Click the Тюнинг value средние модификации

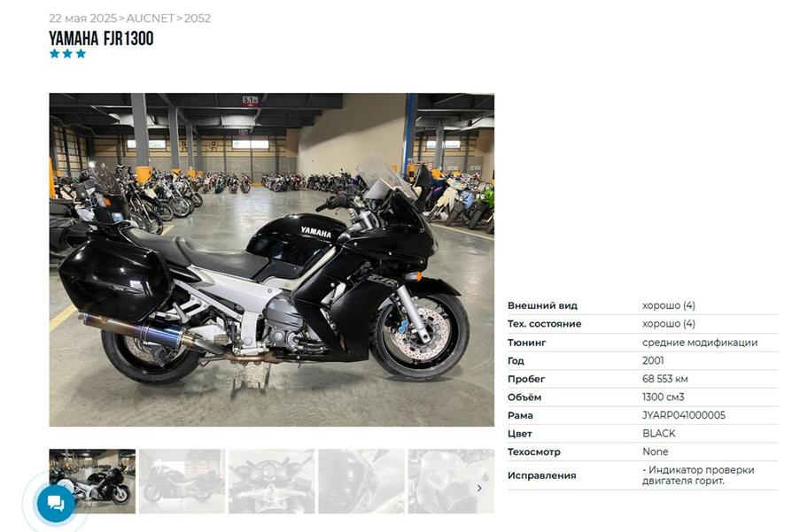(x=700, y=343)
